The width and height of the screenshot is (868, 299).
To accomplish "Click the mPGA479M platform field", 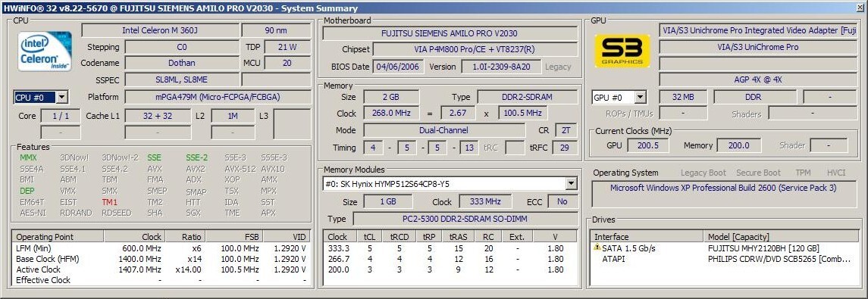I will point(218,97).
